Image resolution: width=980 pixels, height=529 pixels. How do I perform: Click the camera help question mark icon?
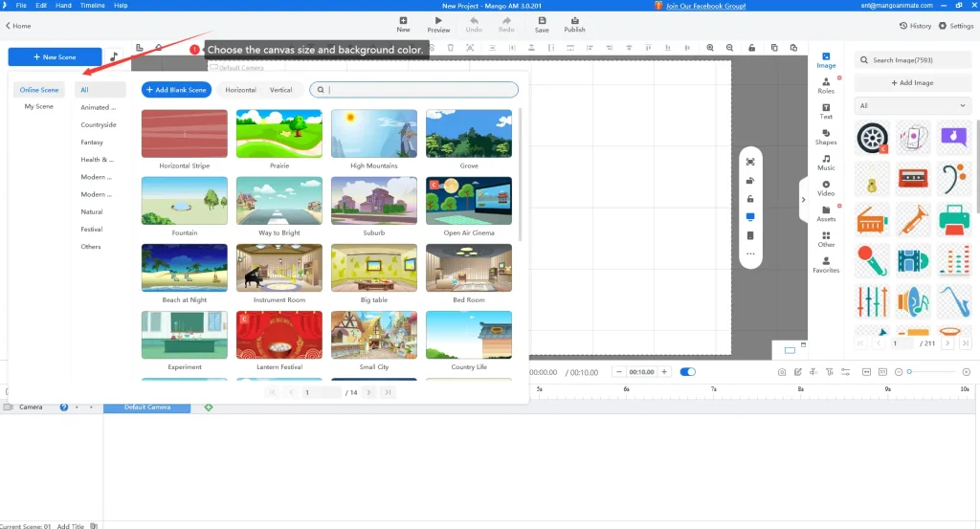click(64, 408)
